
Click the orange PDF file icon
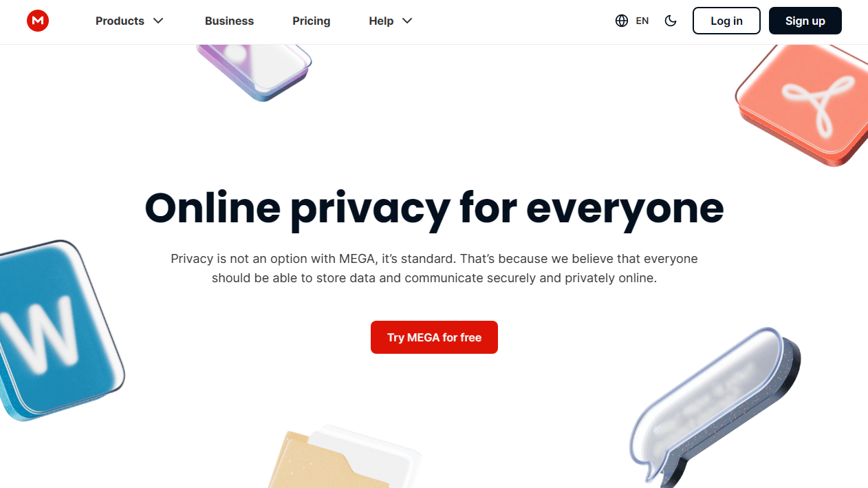pyautogui.click(x=802, y=103)
